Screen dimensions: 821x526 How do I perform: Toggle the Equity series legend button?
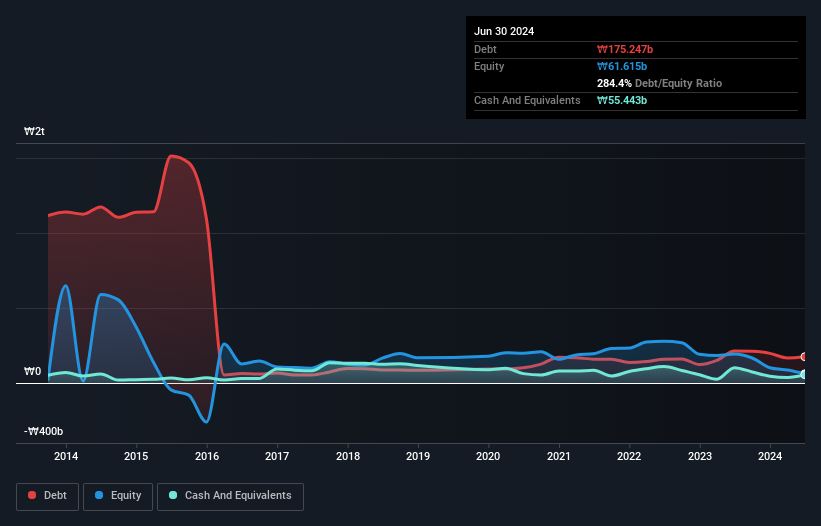pos(118,496)
